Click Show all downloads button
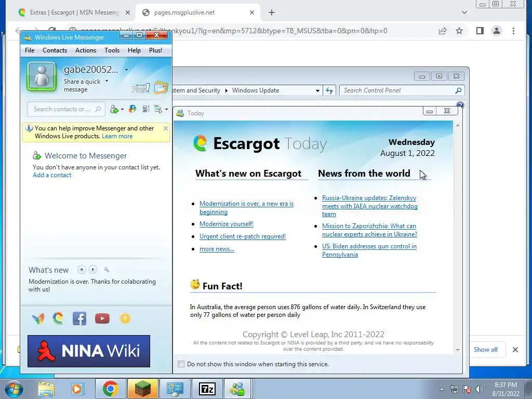This screenshot has width=532, height=399. (x=486, y=350)
